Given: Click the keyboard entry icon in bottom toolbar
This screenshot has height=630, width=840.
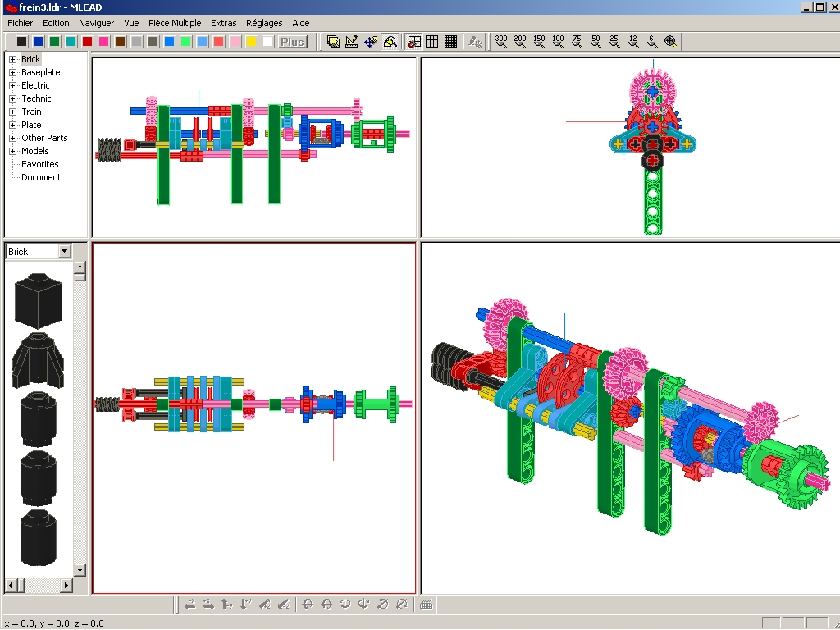Looking at the screenshot, I should coord(427,605).
